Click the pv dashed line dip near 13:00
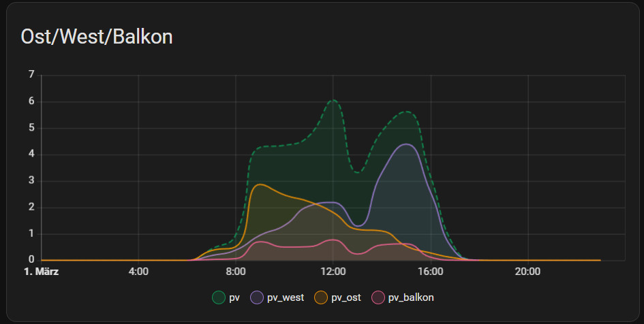The height and width of the screenshot is (324, 644). tap(357, 172)
